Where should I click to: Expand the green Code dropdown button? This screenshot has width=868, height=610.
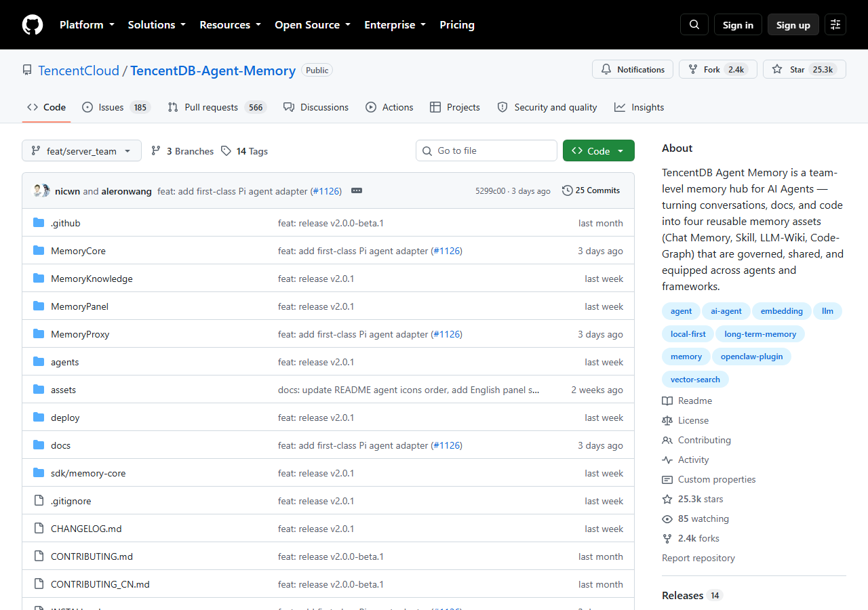(599, 150)
